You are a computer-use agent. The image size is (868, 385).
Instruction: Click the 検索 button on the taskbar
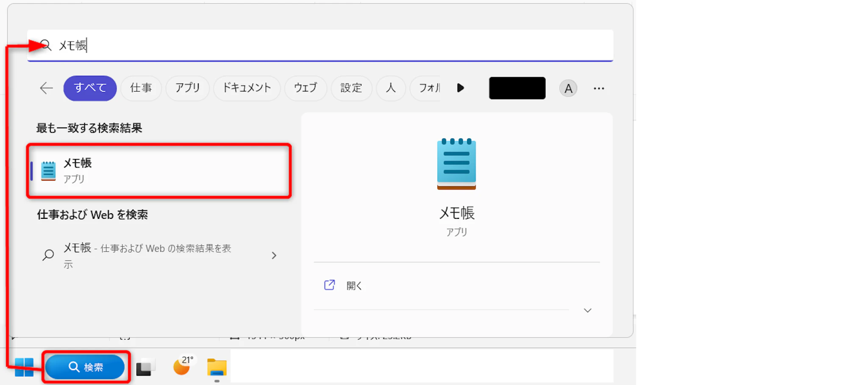coord(85,367)
